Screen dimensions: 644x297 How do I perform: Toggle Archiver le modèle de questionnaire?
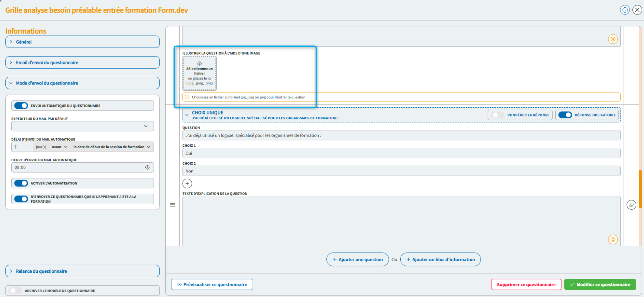coord(15,291)
